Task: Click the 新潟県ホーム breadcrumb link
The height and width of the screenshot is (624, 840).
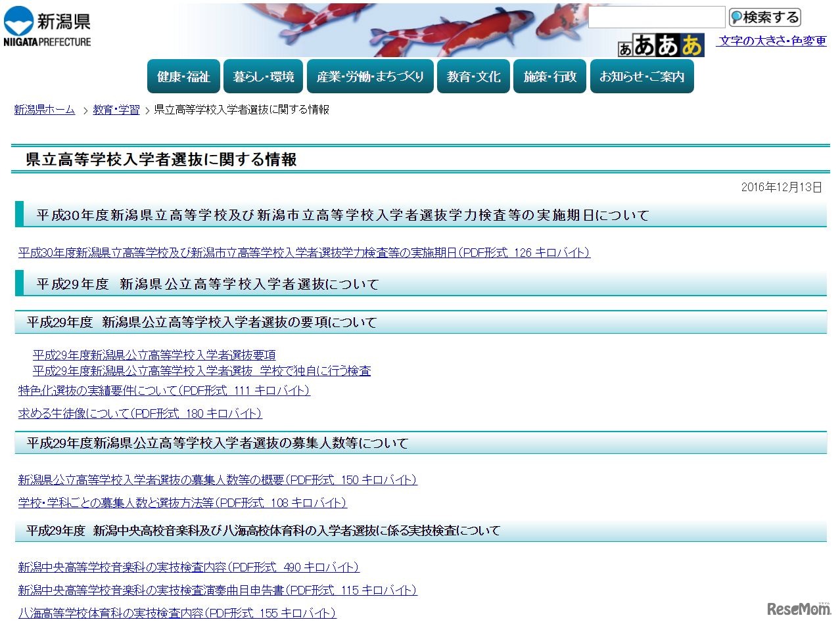Action: [x=43, y=110]
